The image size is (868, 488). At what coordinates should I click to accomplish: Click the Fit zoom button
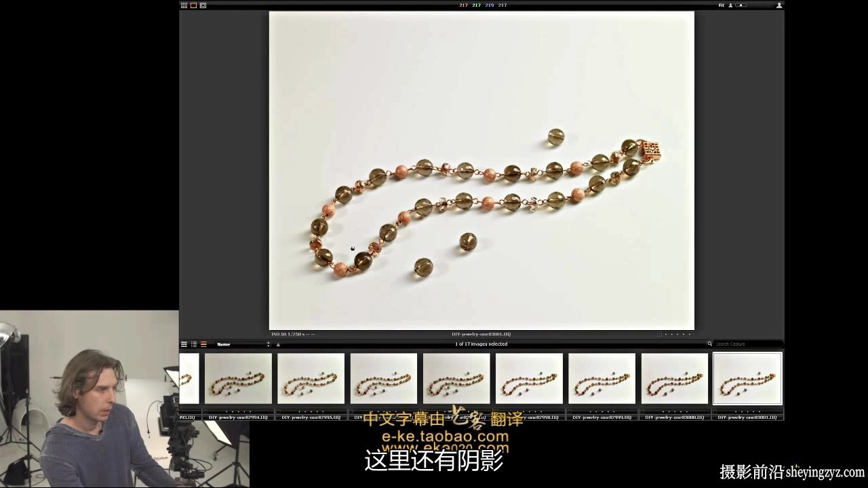[722, 5]
